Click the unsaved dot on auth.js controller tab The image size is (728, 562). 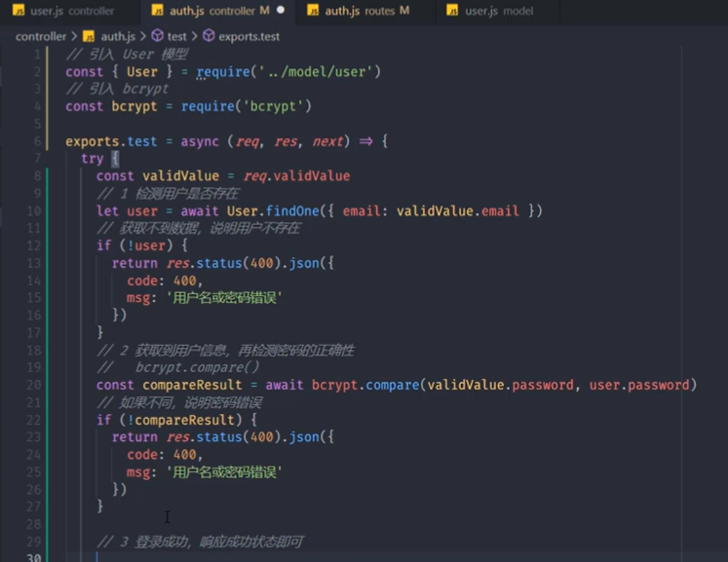(281, 10)
